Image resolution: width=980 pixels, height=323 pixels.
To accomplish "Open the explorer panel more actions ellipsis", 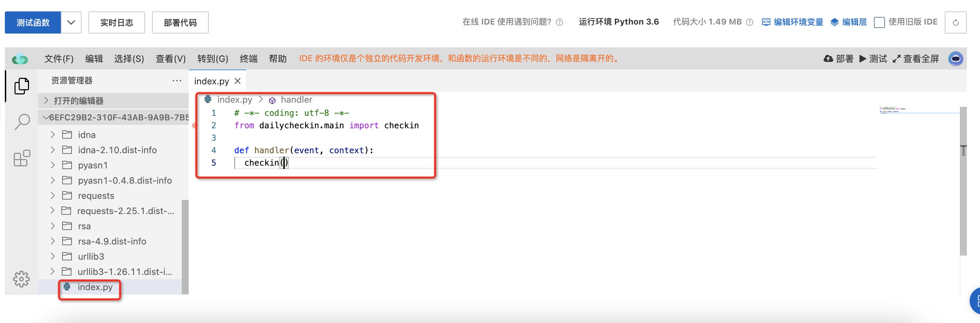I will click(x=177, y=81).
